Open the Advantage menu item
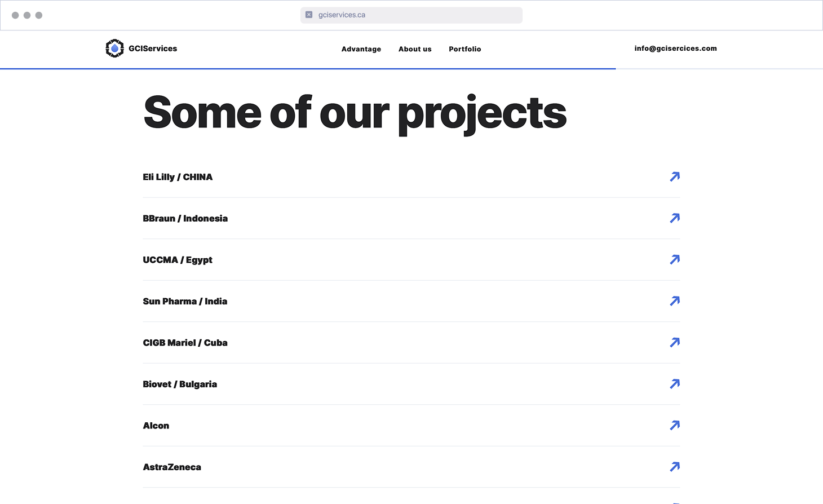This screenshot has height=504, width=823. (361, 49)
